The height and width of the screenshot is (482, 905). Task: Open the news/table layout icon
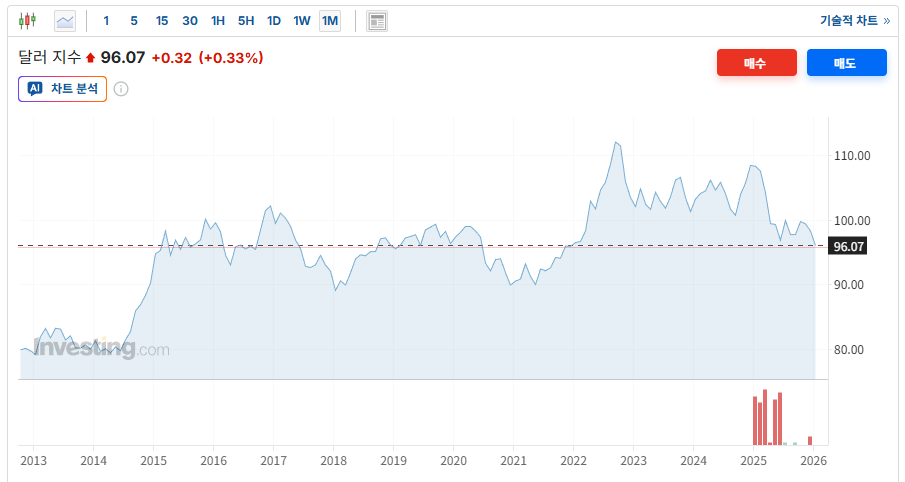coord(377,21)
